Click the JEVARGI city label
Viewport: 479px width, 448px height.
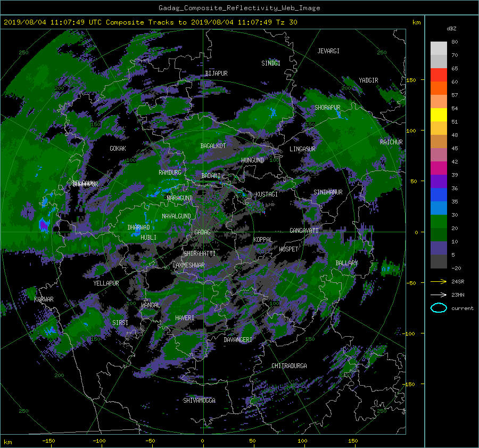pyautogui.click(x=328, y=51)
